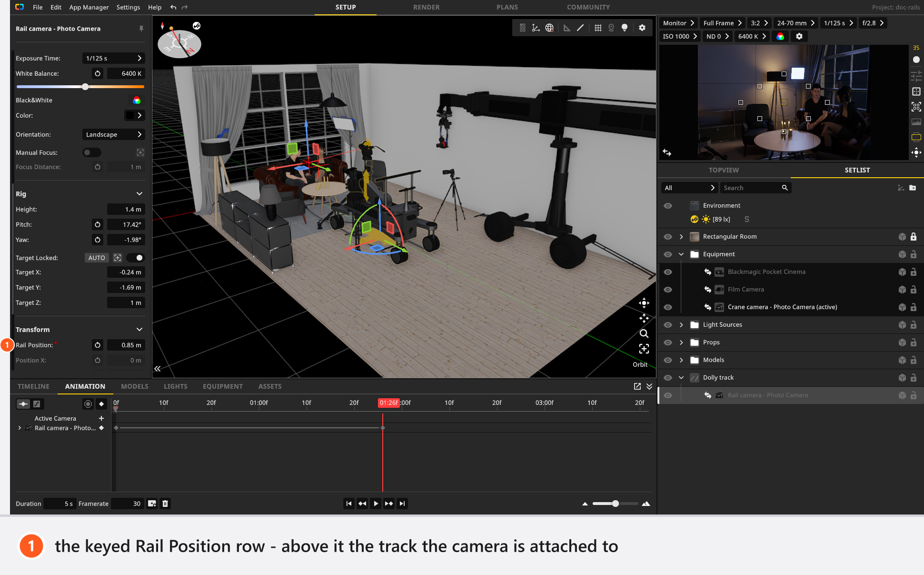Reset White Balance value
This screenshot has height=575, width=924.
pyautogui.click(x=98, y=73)
